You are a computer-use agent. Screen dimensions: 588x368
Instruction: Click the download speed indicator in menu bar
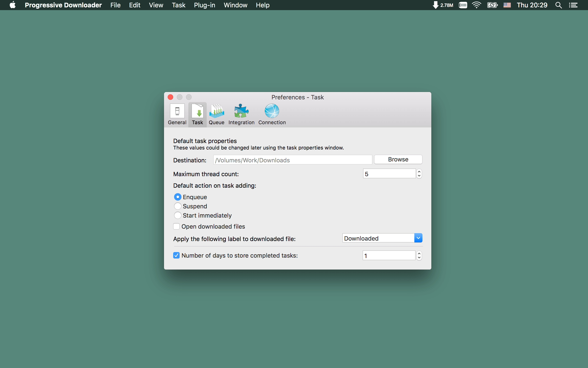click(x=443, y=5)
